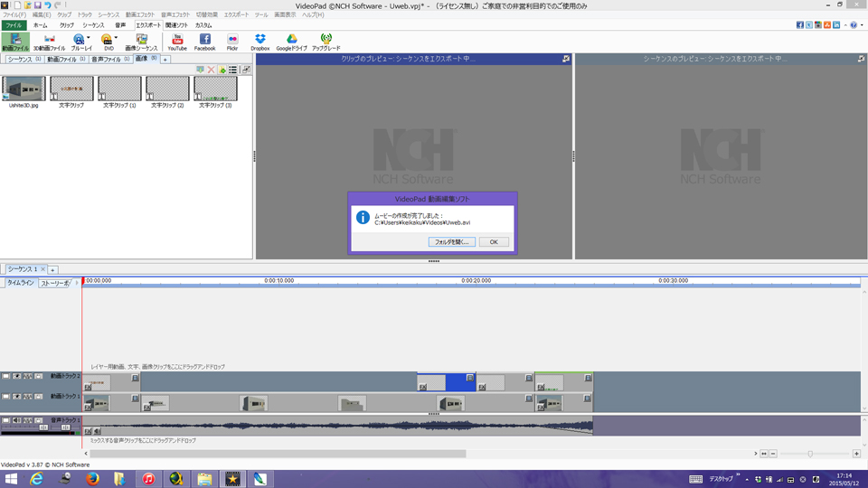Click the Flickr upload icon
This screenshot has width=868, height=488.
pyautogui.click(x=232, y=42)
